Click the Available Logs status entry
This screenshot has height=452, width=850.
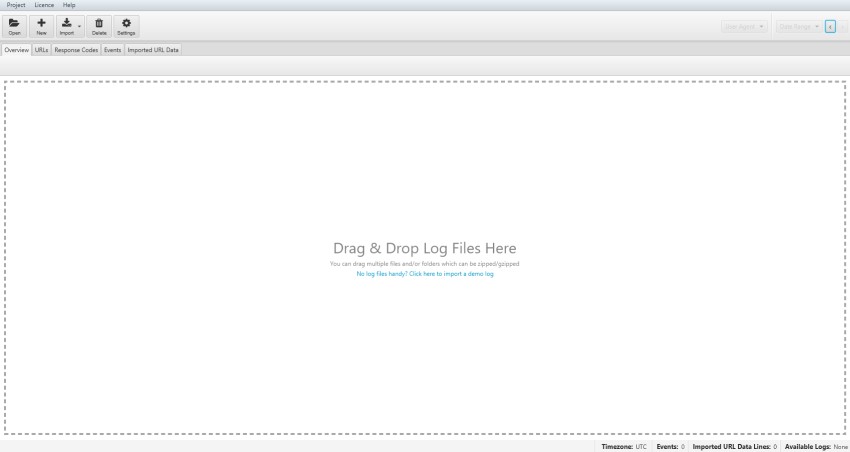[816, 447]
